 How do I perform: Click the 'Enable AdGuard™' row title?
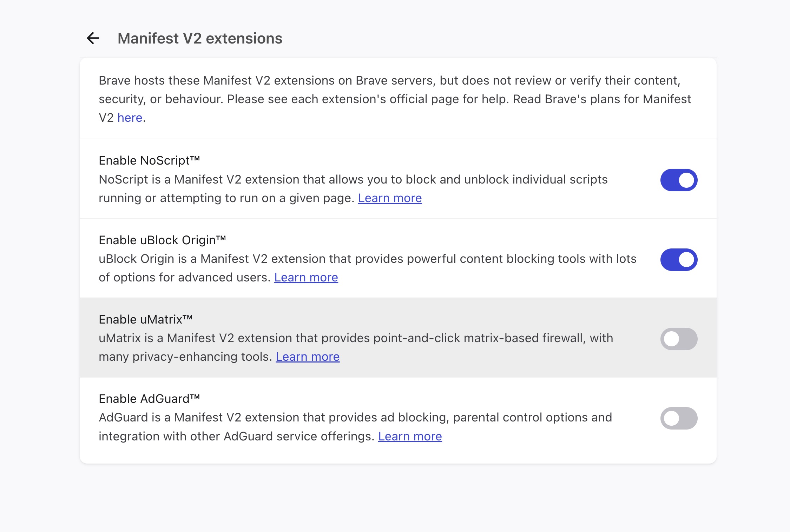pos(149,399)
